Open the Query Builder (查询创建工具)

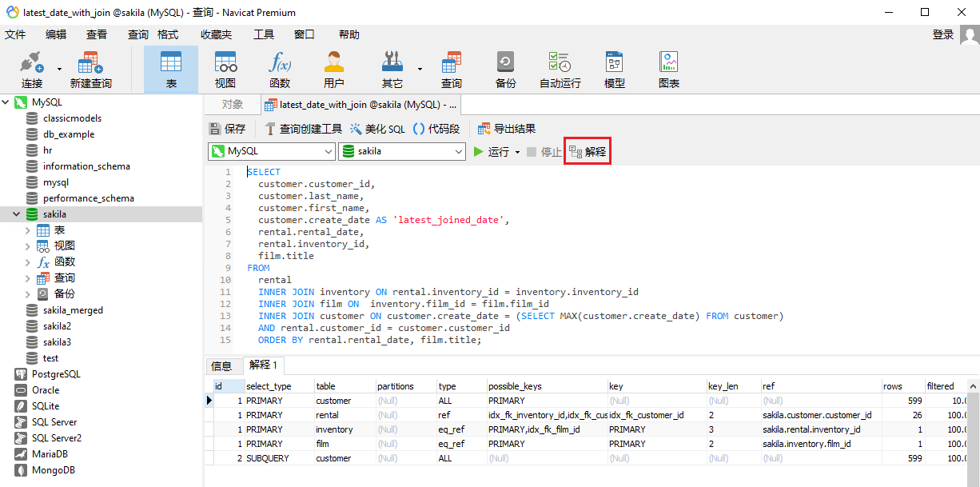point(302,129)
